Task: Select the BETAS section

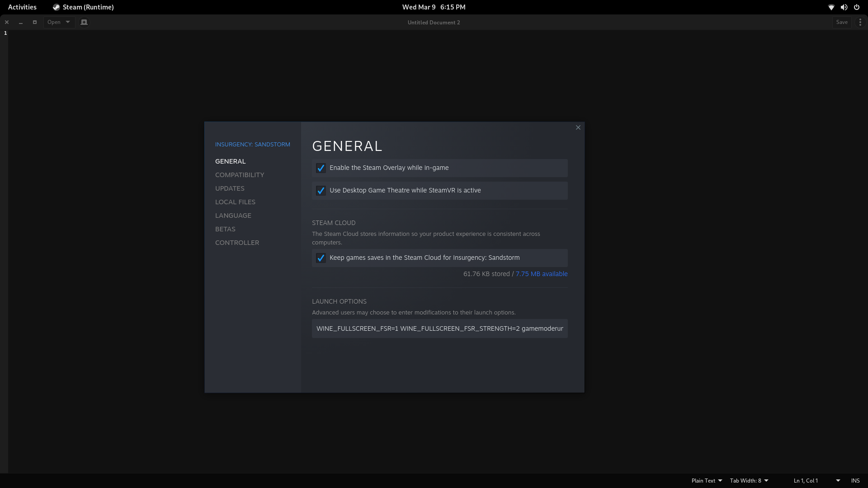Action: tap(225, 229)
